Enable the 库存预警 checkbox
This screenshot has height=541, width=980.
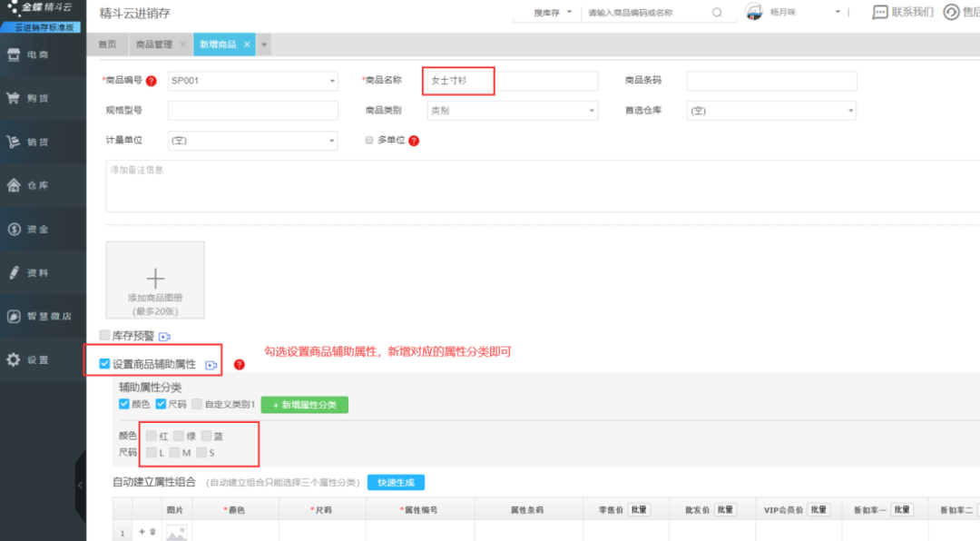pos(104,336)
